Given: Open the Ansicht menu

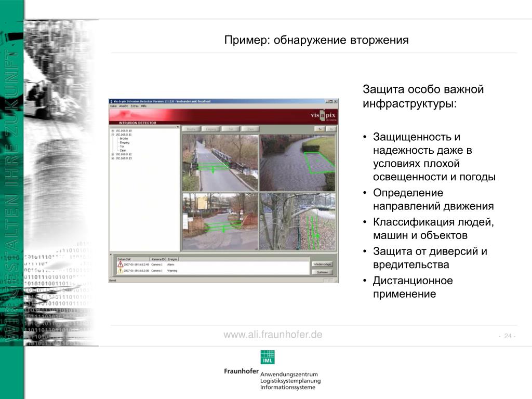Looking at the screenshot, I should pyautogui.click(x=124, y=106).
